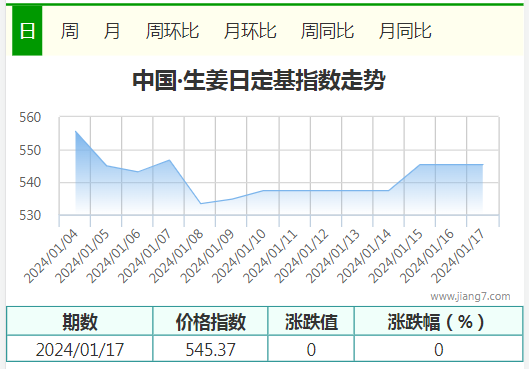This screenshot has width=529, height=369.
Task: Switch to the 月环比 tab
Action: 250,31
